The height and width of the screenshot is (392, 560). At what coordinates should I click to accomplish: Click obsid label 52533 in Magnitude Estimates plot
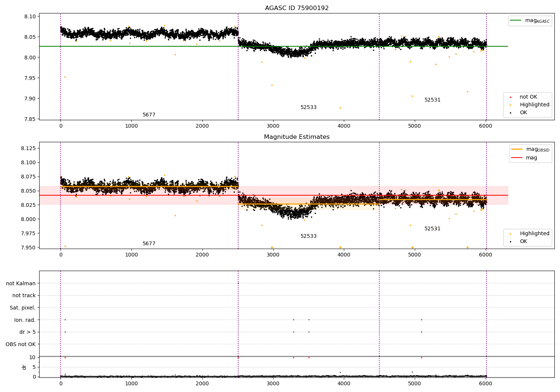[x=309, y=236]
